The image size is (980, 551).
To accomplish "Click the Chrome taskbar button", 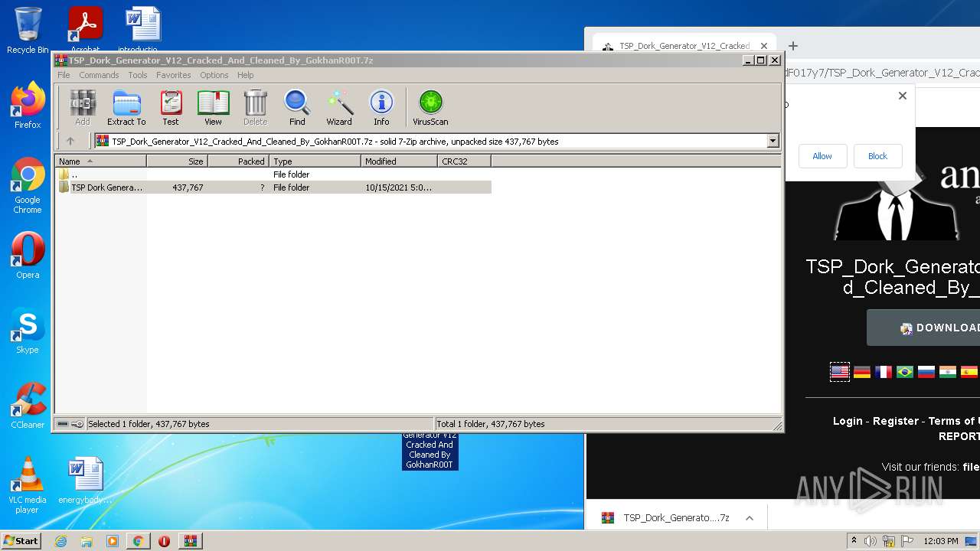I will click(x=138, y=541).
